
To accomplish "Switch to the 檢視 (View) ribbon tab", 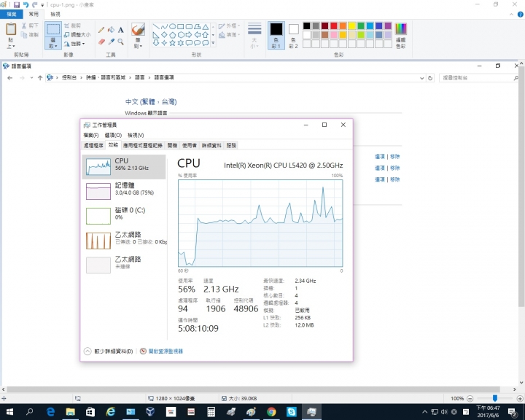I will (55, 14).
